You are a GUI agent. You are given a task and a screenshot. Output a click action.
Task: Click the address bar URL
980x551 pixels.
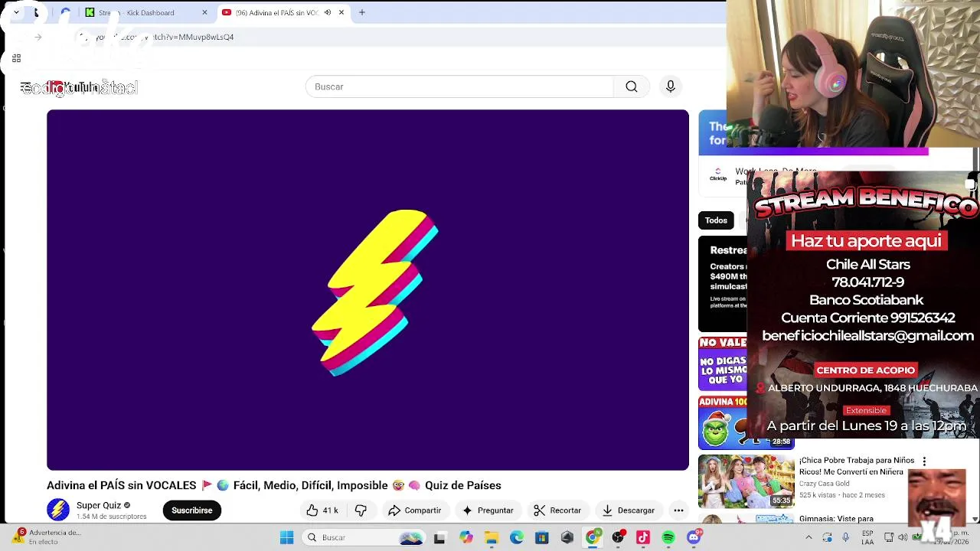165,37
